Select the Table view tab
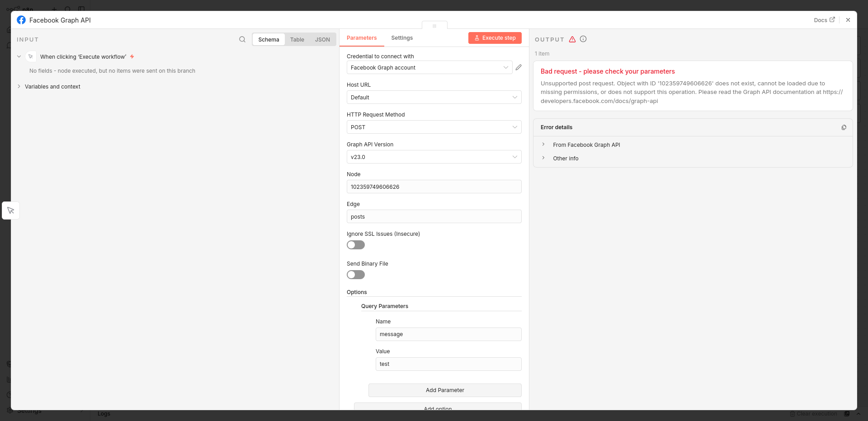Image resolution: width=868 pixels, height=421 pixels. (297, 40)
